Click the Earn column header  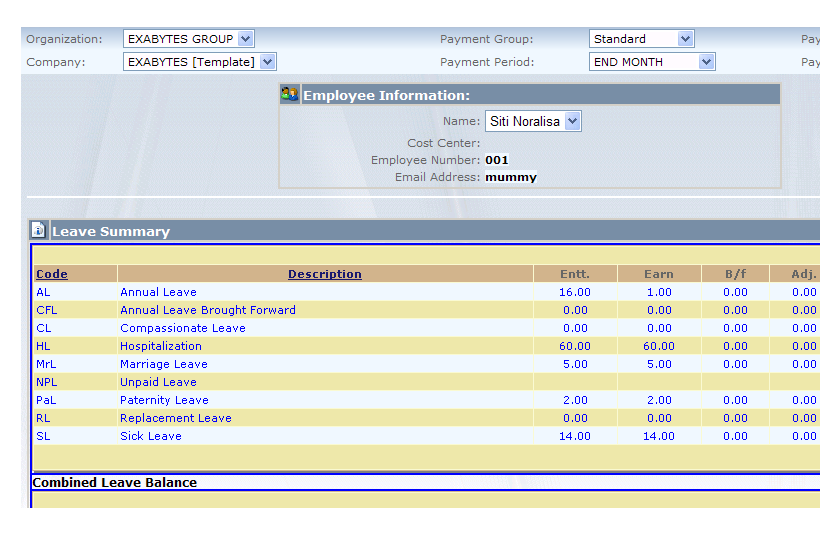coord(659,274)
